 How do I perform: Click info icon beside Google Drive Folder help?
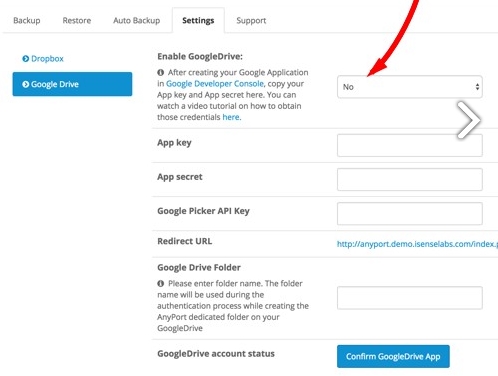click(x=161, y=283)
